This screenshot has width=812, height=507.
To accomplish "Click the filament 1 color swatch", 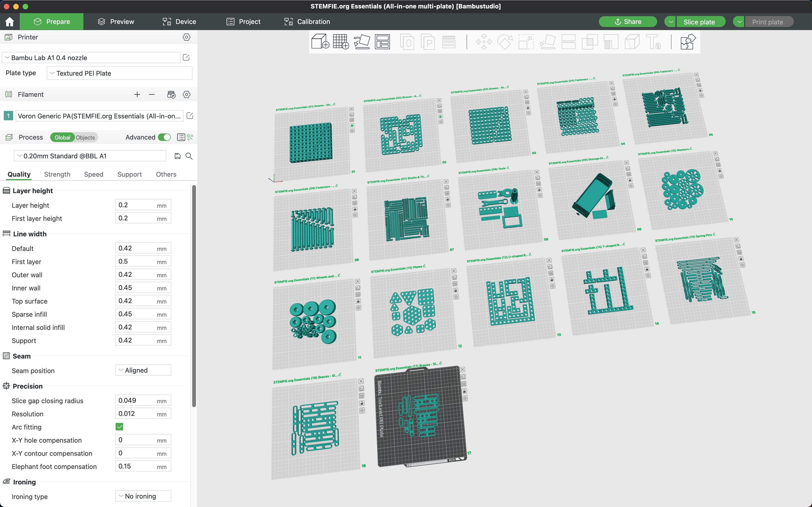I will [x=8, y=116].
